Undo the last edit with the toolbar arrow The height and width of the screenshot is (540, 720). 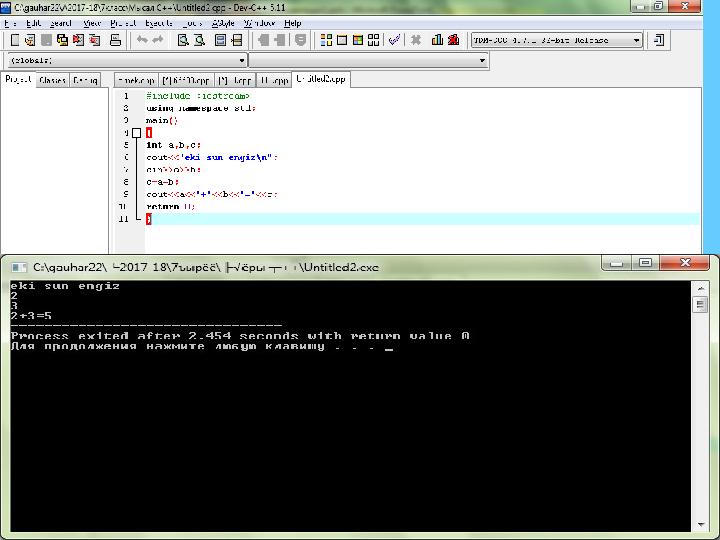(x=142, y=40)
